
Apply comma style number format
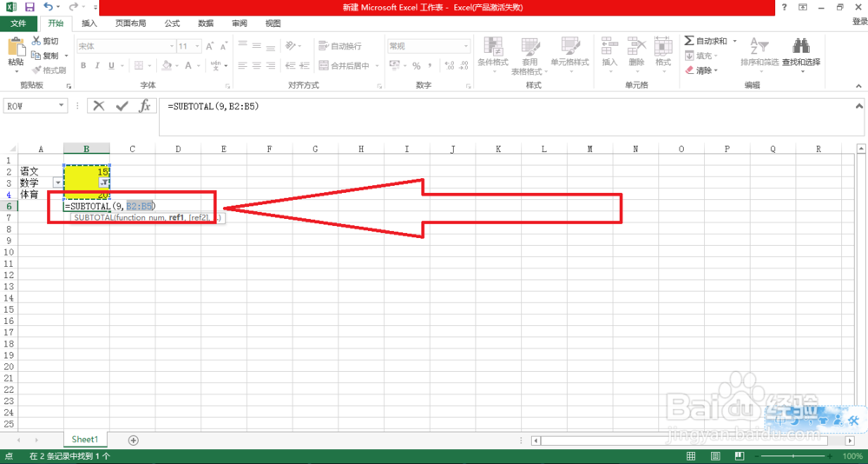click(x=431, y=65)
